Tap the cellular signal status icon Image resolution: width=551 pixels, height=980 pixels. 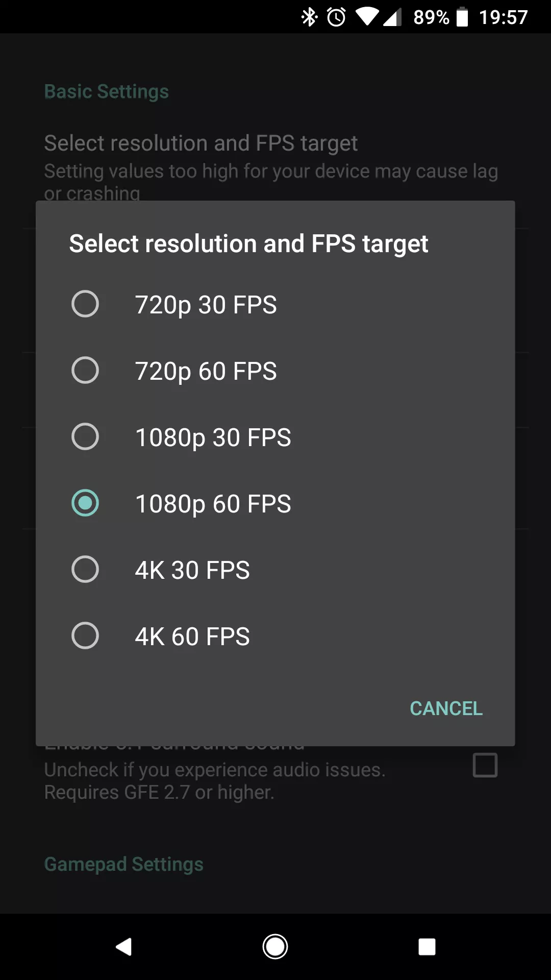point(392,17)
